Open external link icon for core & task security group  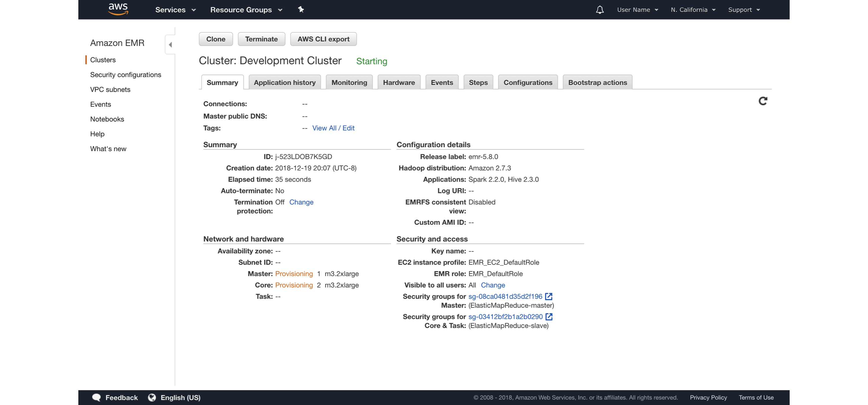point(549,317)
